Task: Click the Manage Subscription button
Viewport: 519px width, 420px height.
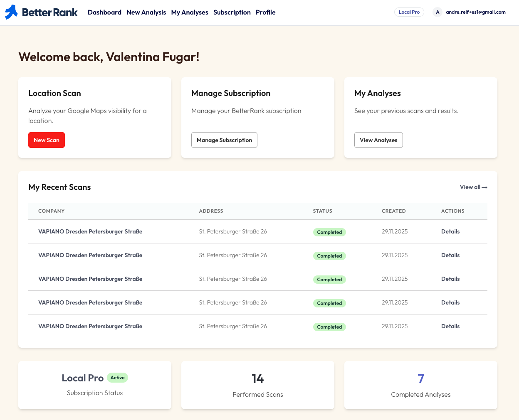Action: (224, 140)
